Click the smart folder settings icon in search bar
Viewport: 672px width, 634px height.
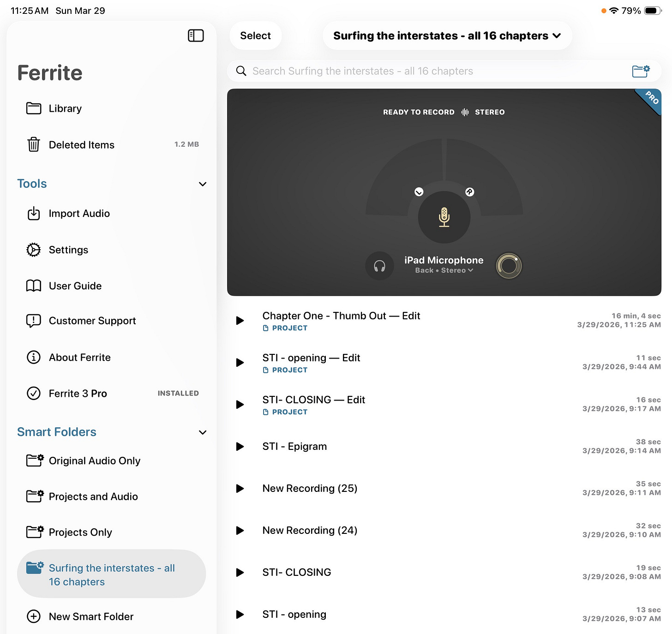click(x=641, y=71)
